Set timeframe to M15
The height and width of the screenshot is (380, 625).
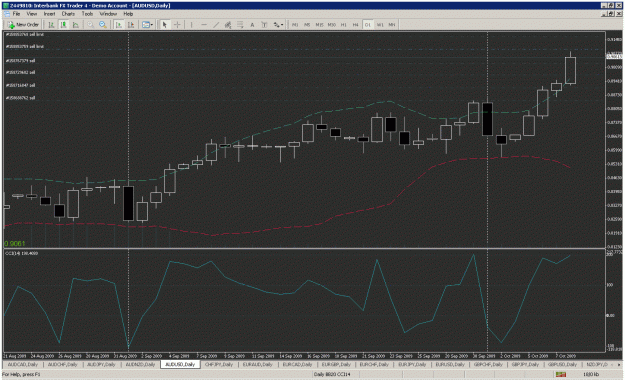[319, 25]
